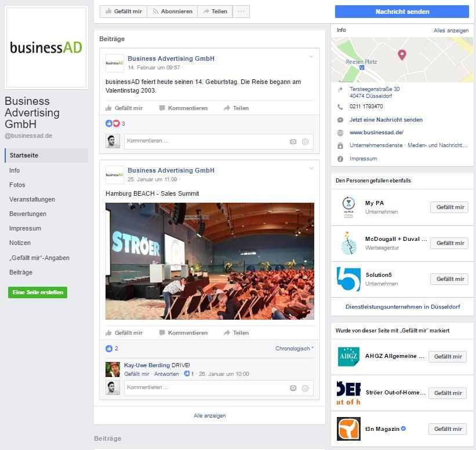Click the Messenger icon beside Jetzt eine Nachricht senden
Viewport: 476px width, 450px height.
[x=340, y=120]
